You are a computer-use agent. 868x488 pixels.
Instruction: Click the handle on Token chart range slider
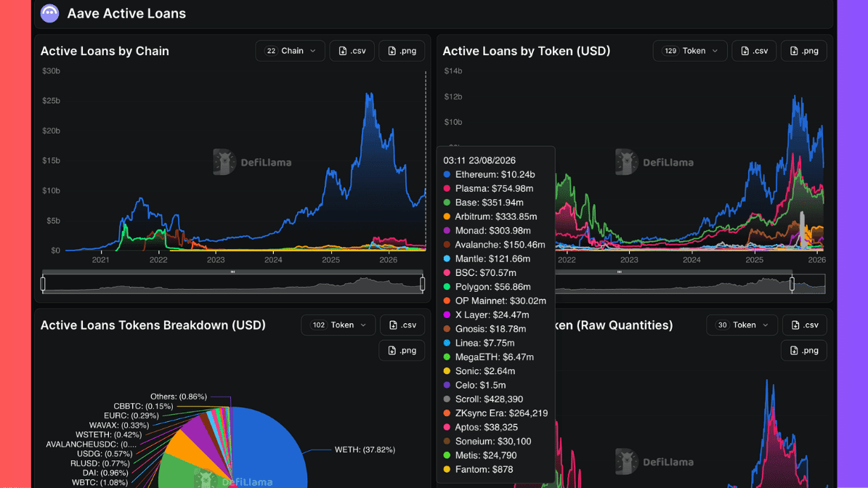(x=792, y=284)
